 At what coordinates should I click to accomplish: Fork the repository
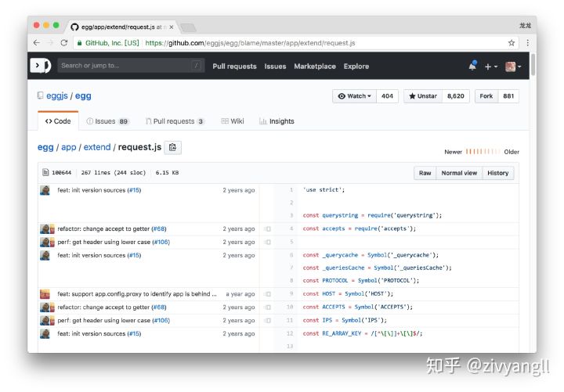click(486, 96)
